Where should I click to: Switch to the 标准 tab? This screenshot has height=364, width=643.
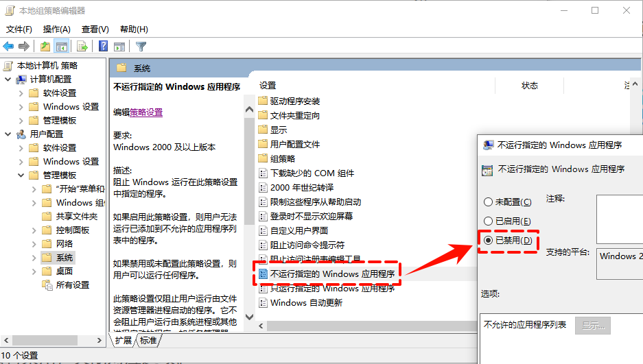pyautogui.click(x=148, y=340)
